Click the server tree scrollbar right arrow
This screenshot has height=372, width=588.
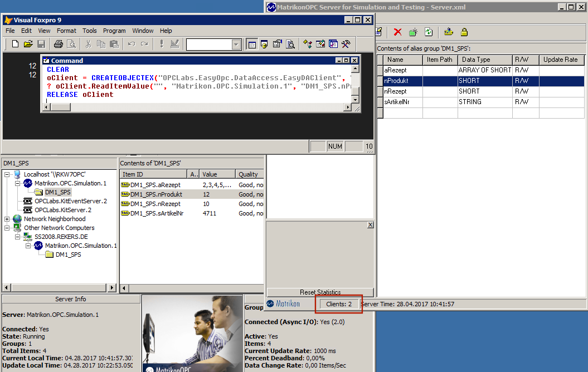[x=112, y=288]
